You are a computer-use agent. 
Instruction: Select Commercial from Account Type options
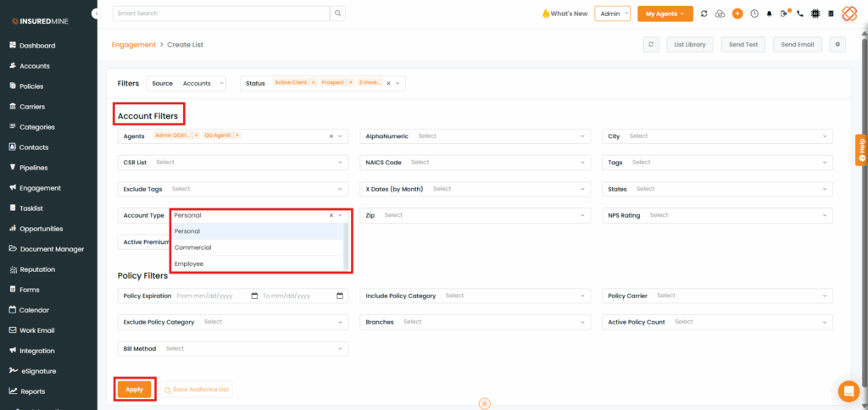tap(193, 247)
